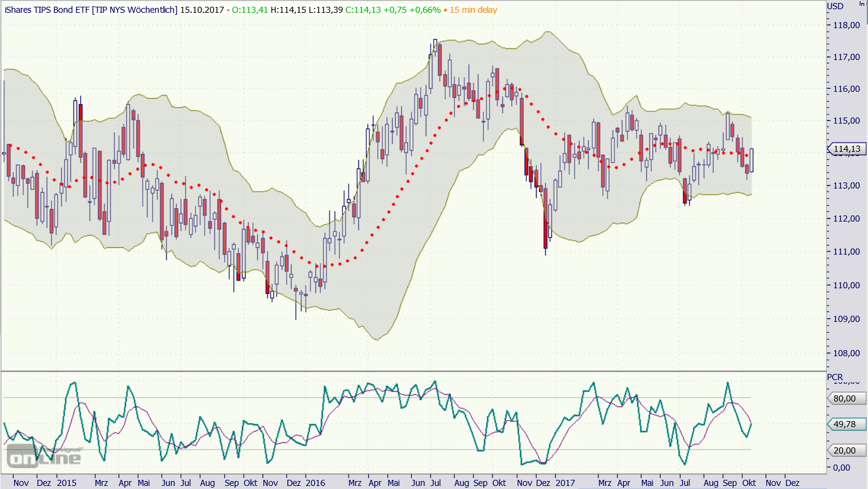Screen dimensions: 868x489
Task: Click the 49,78 current PCR value tag
Action: click(x=846, y=424)
